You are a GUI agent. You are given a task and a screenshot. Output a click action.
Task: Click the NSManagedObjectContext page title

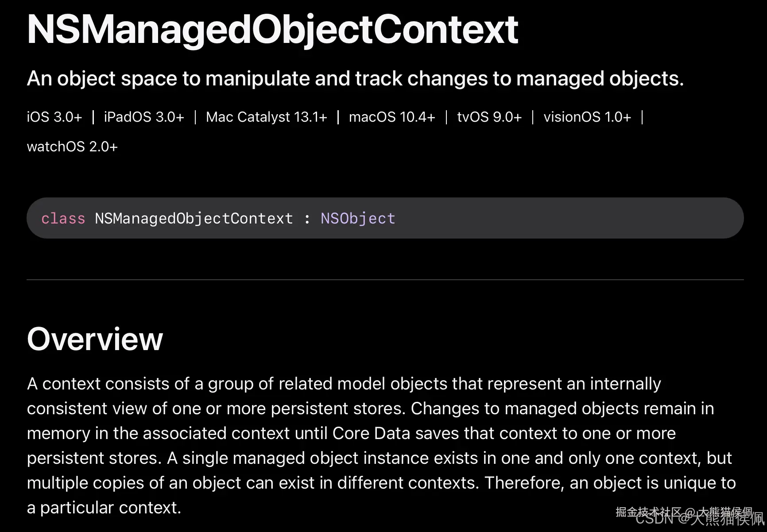(x=272, y=30)
